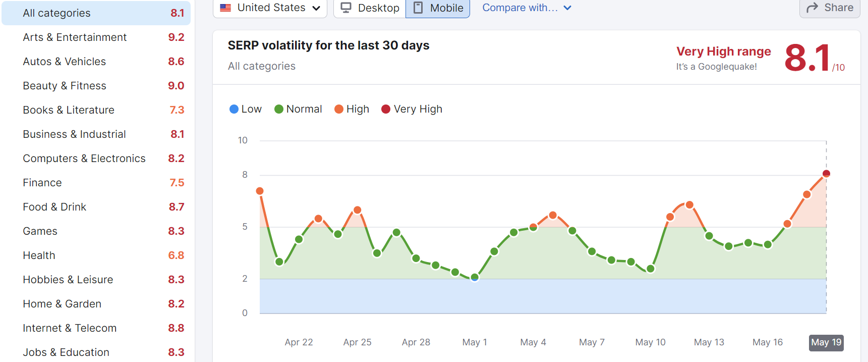Viewport: 868px width, 362px height.
Task: Select the Arts & Entertainment category
Action: 75,37
